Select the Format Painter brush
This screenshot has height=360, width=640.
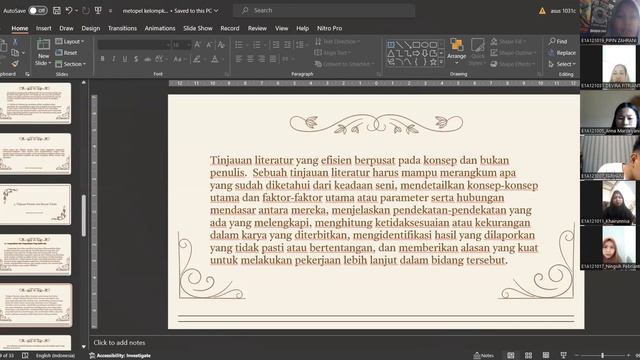(15, 64)
